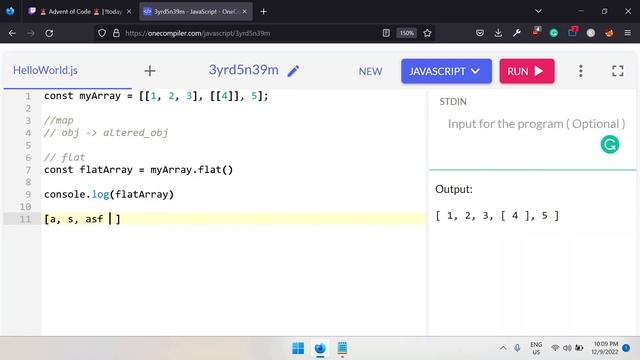640x360 pixels.
Task: Click the RUN button
Action: [527, 71]
